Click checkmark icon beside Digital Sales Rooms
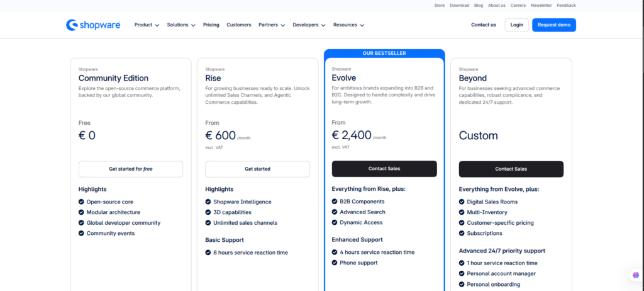Screen dimensions: 644x291 pyautogui.click(x=462, y=202)
